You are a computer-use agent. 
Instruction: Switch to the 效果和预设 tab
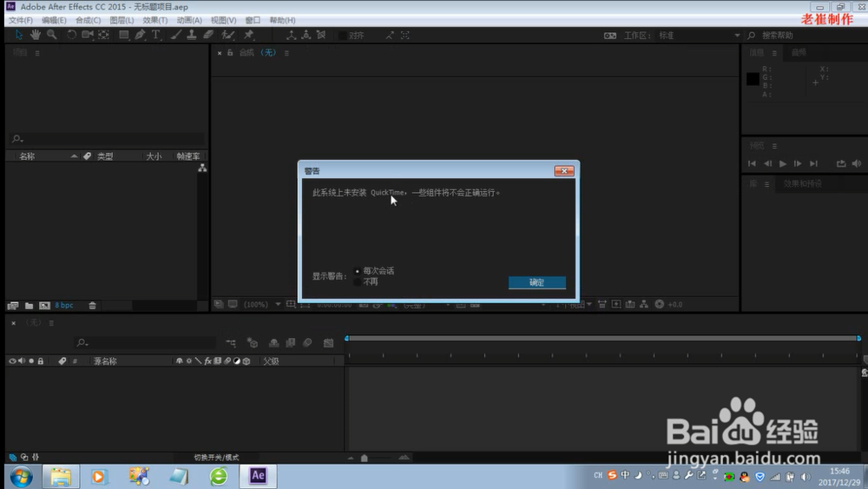[x=802, y=183]
